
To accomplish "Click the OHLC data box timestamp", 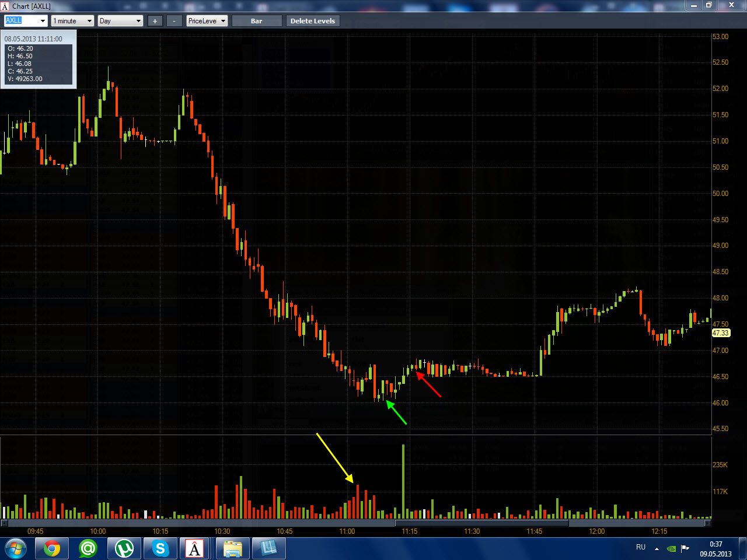I will pos(33,39).
